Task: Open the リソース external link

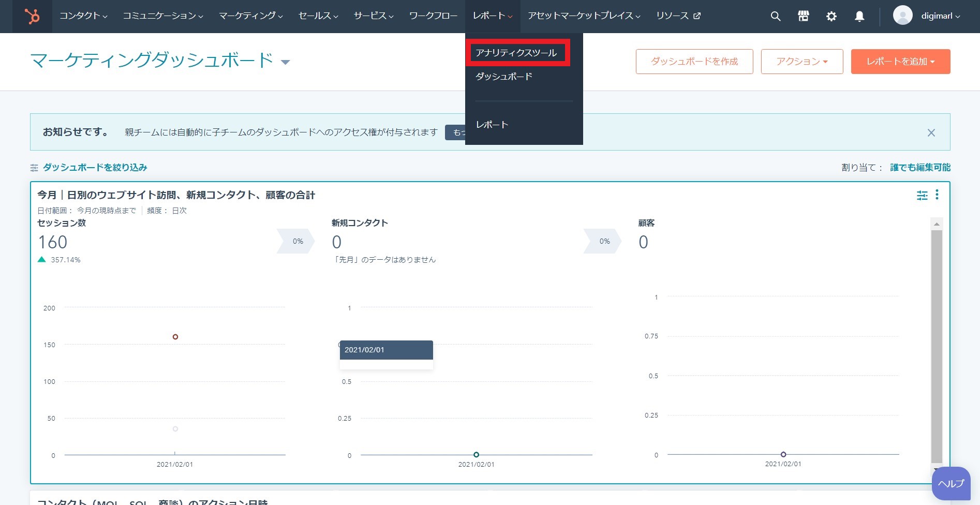Action: 678,16
